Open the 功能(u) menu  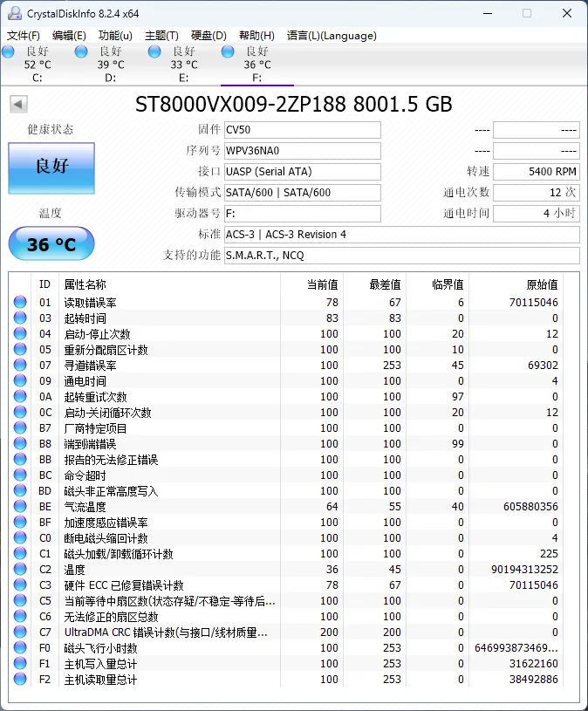coord(115,36)
